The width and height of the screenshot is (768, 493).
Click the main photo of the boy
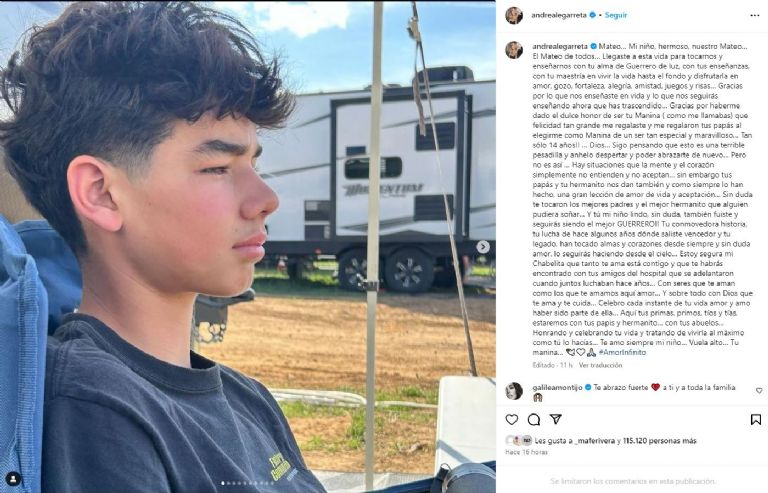coord(248,247)
